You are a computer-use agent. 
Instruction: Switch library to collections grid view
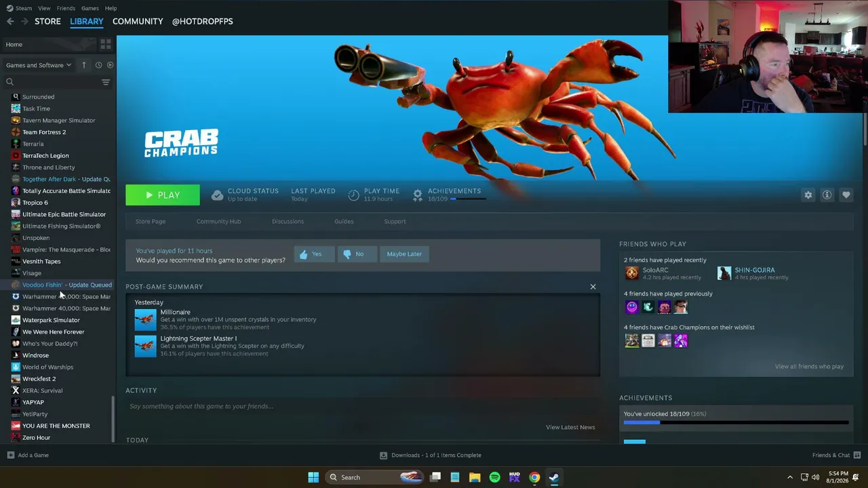105,44
